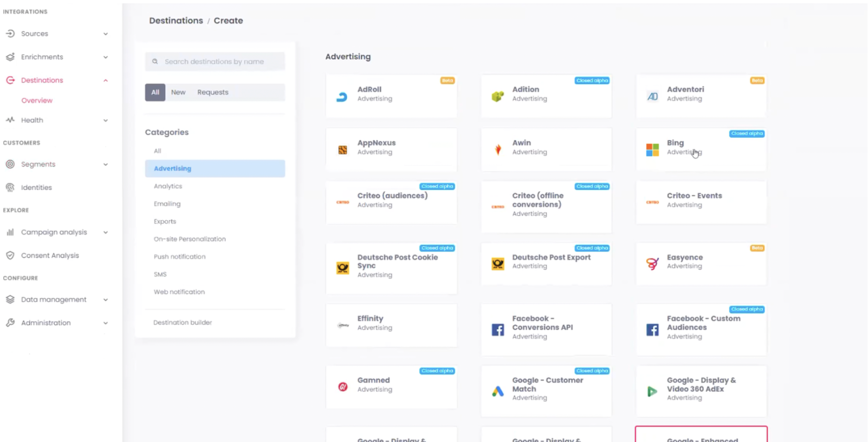Click the Sources sidebar icon
This screenshot has width=868, height=442.
click(10, 33)
